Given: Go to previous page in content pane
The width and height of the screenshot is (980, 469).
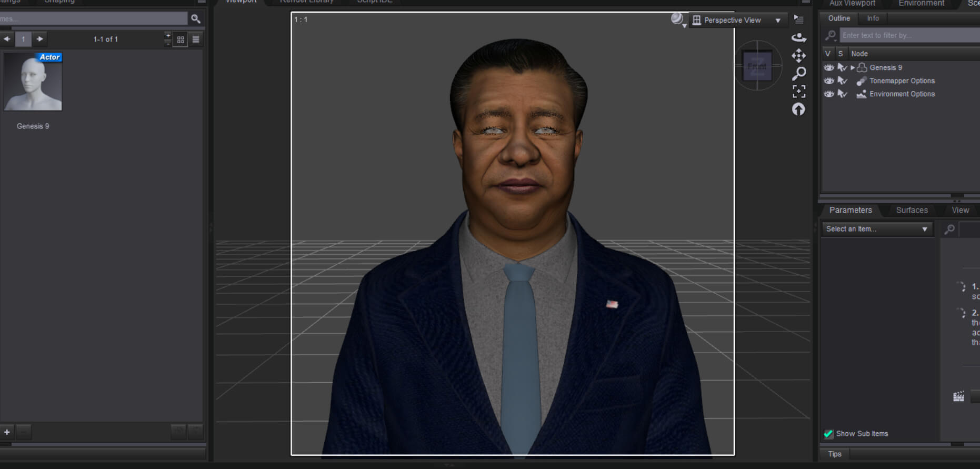Looking at the screenshot, I should point(7,39).
